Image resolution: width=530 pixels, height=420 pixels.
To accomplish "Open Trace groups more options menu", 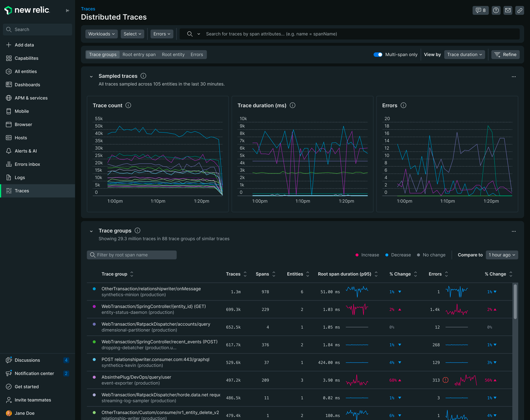I will tap(514, 231).
